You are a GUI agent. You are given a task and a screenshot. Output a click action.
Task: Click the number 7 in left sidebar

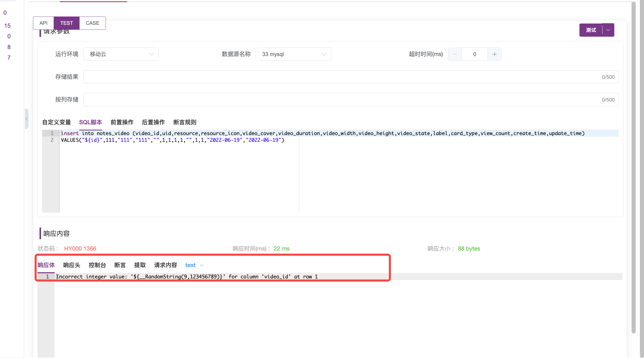9,58
